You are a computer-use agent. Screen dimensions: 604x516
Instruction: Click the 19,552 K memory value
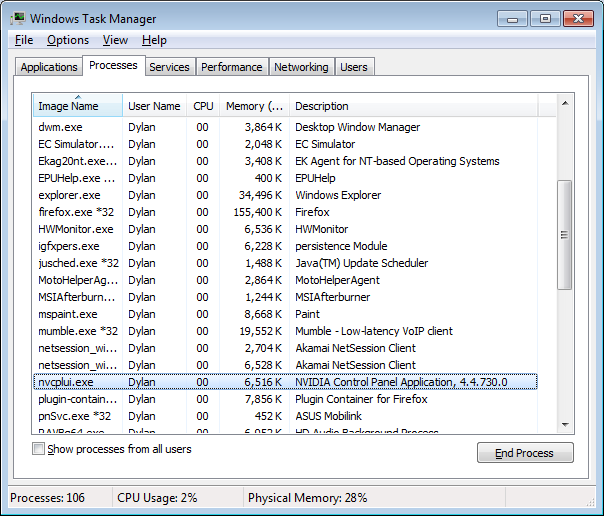261,331
